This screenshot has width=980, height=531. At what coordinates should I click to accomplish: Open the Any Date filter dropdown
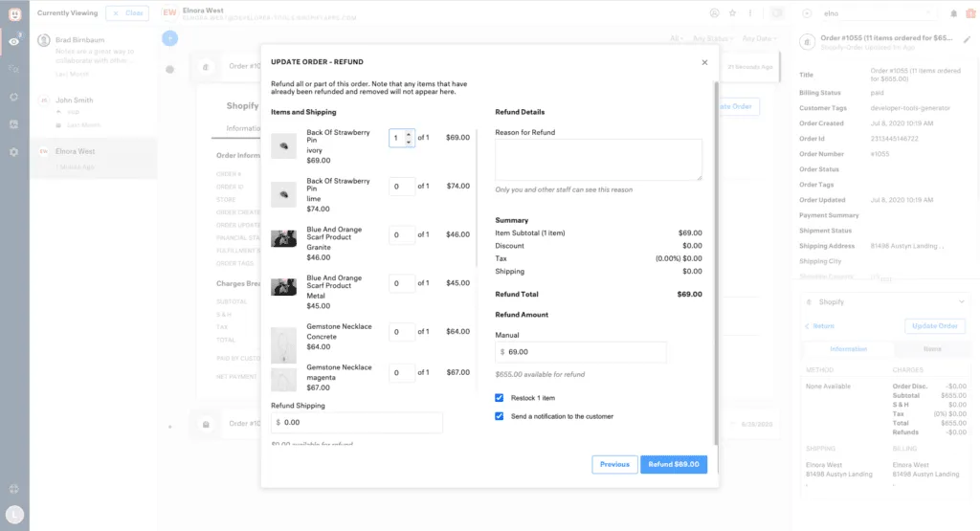[759, 39]
